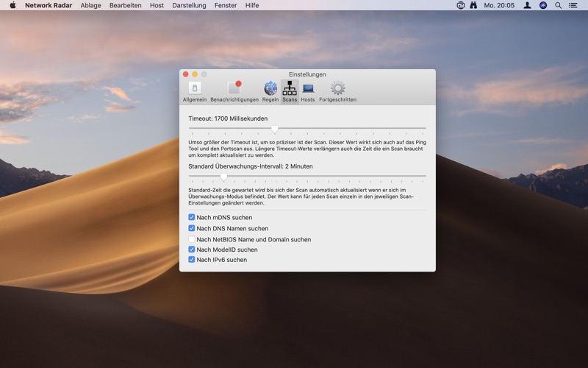
Task: Click the Standard Überwachungs-Intervall: 2 Minuten label
Action: [x=251, y=166]
